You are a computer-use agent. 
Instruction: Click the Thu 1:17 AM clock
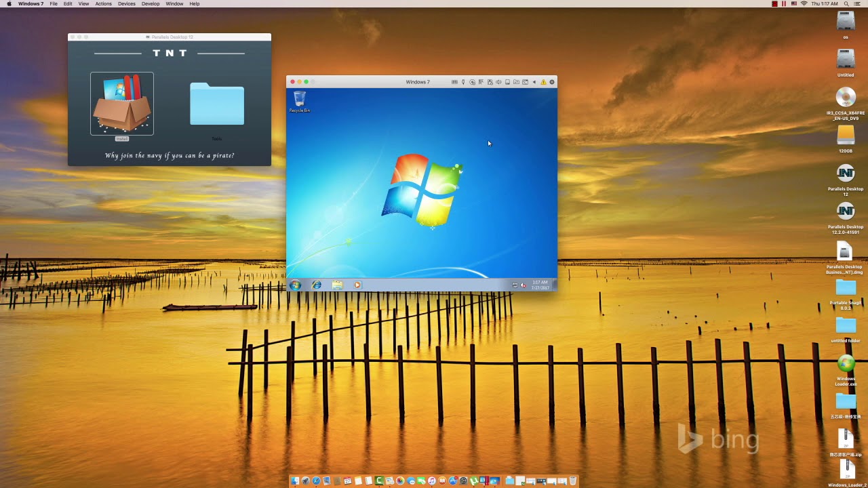825,4
